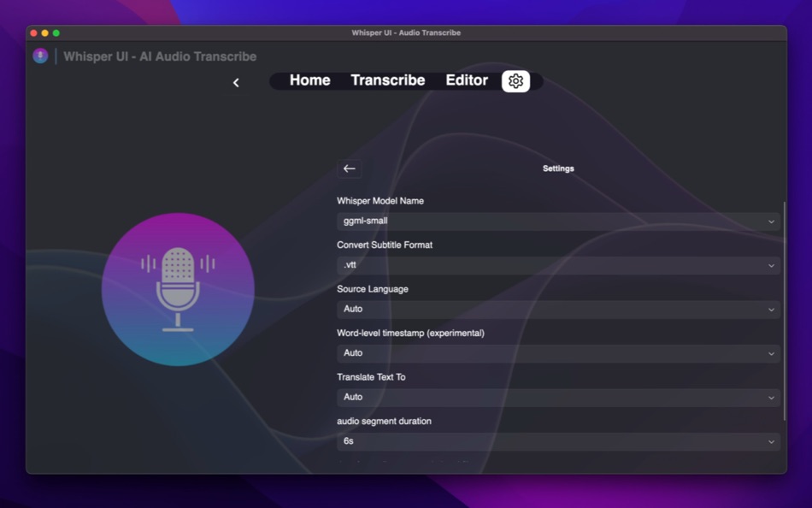Click the back chevron beside the navigation bar
This screenshot has width=812, height=508.
pos(237,82)
